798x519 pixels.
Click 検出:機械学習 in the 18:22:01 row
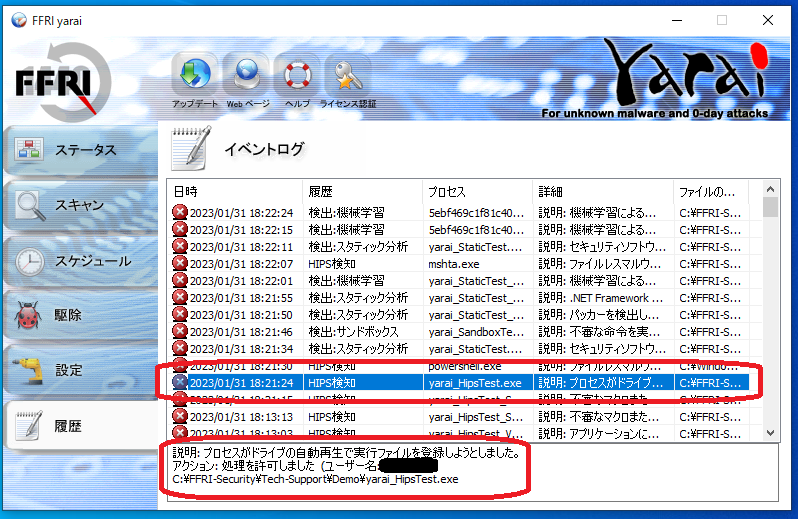346,281
